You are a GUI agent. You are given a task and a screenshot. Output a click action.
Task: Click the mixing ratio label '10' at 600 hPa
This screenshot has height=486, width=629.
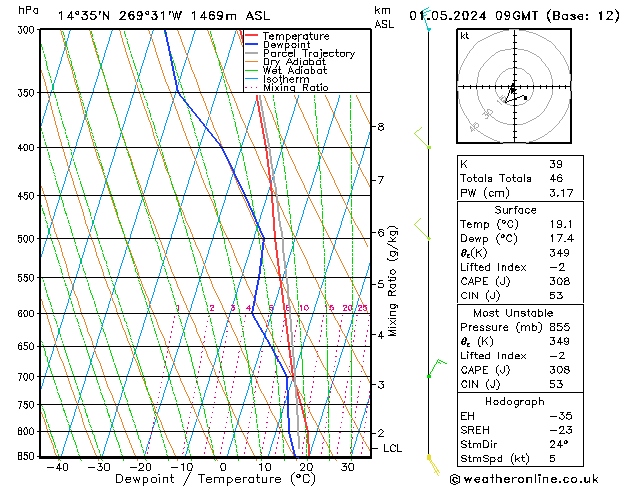(x=304, y=308)
